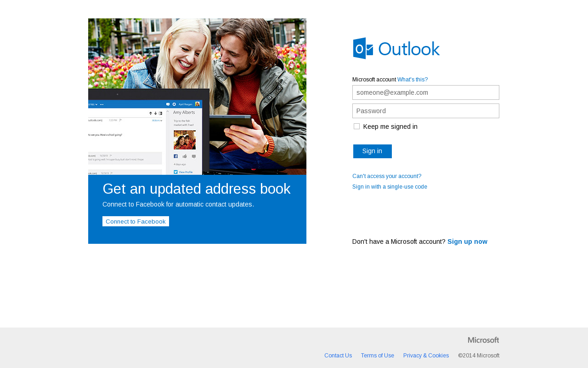Click the Microsoft logo in footer
Screen dimensions: 588x368
pyautogui.click(x=483, y=340)
